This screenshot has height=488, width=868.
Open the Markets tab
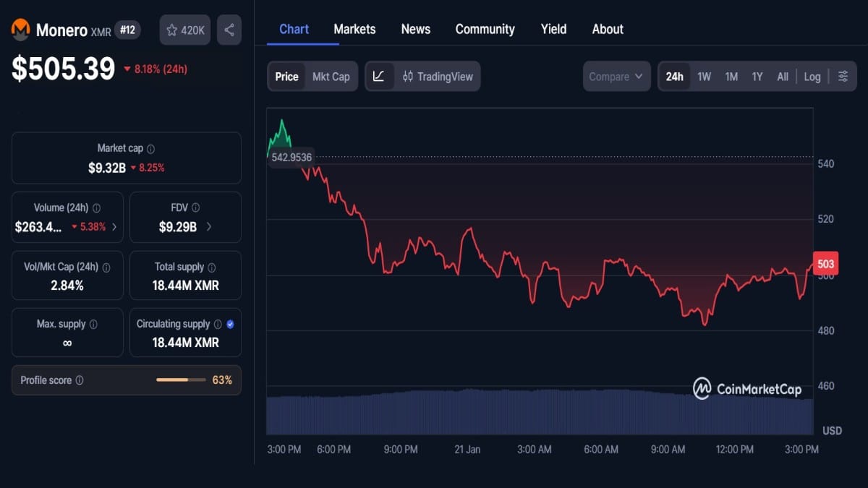[354, 29]
